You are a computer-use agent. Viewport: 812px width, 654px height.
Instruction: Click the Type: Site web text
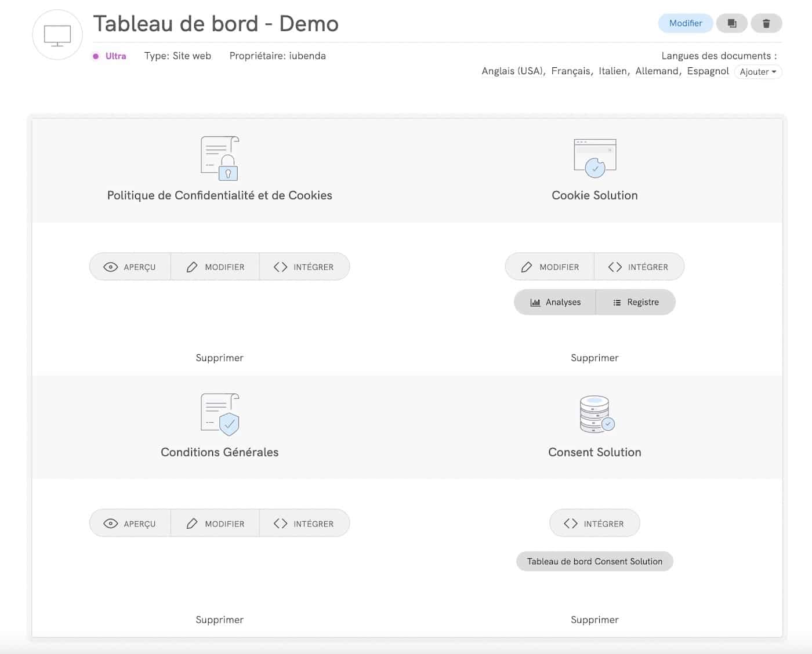point(177,56)
